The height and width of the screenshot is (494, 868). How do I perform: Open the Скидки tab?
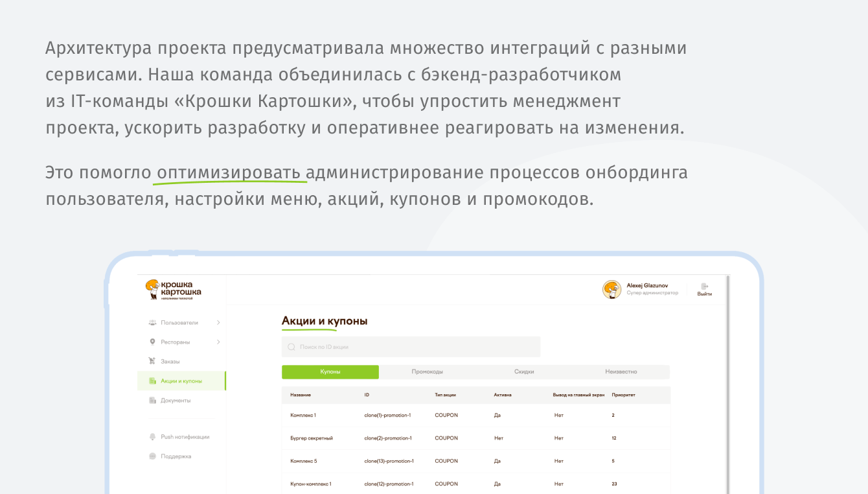524,372
